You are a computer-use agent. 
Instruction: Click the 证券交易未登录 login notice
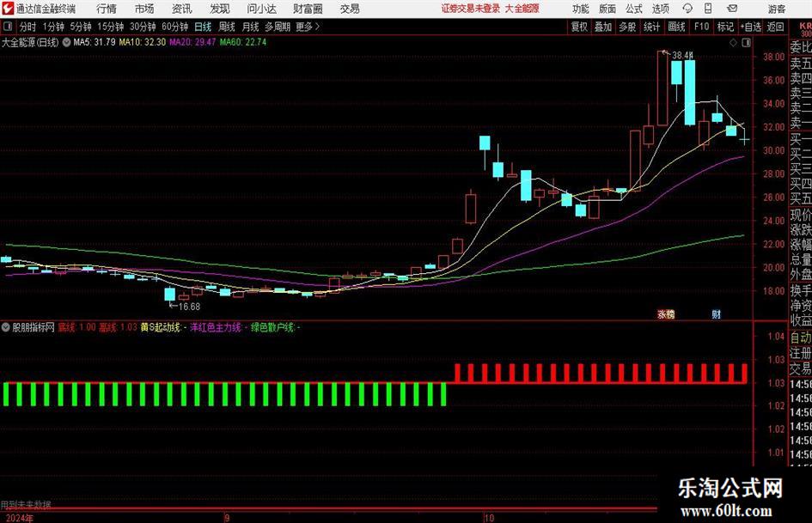click(x=471, y=9)
